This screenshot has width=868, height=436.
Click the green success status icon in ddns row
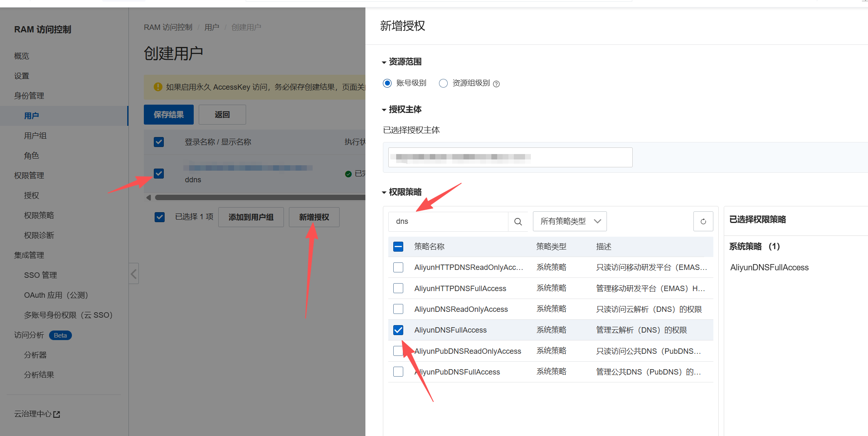(348, 174)
